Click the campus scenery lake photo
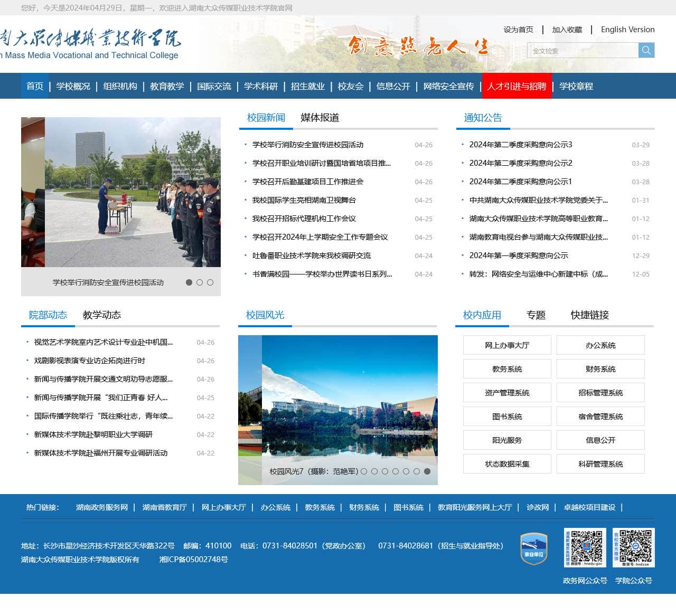The image size is (676, 616). pyautogui.click(x=338, y=401)
